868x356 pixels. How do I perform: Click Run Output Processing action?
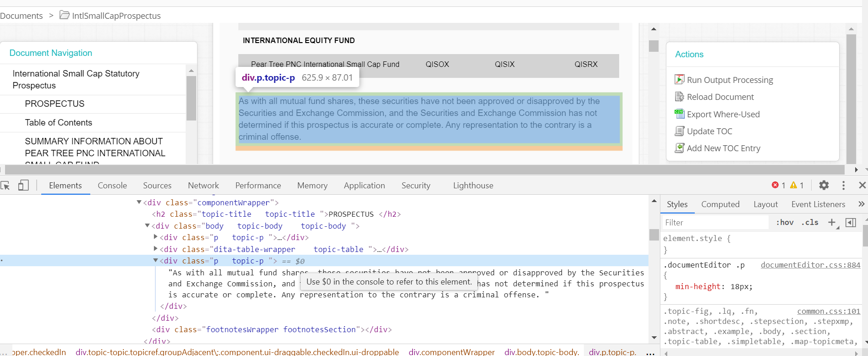(x=730, y=80)
